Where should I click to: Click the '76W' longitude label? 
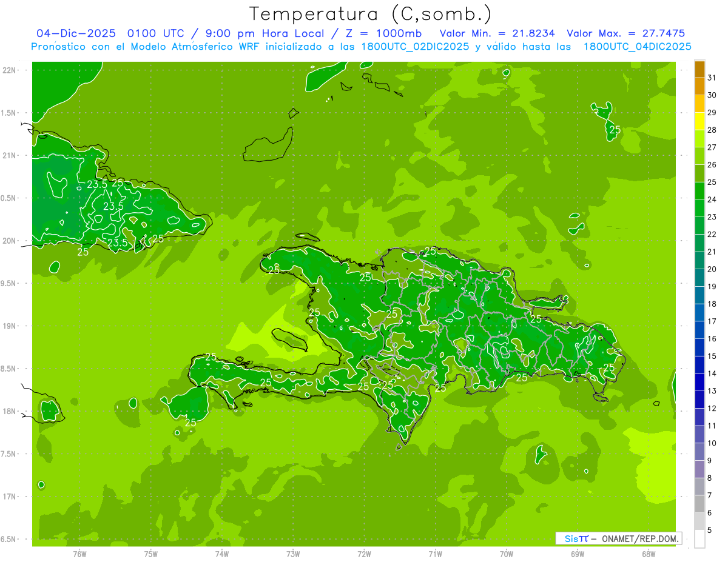click(79, 554)
